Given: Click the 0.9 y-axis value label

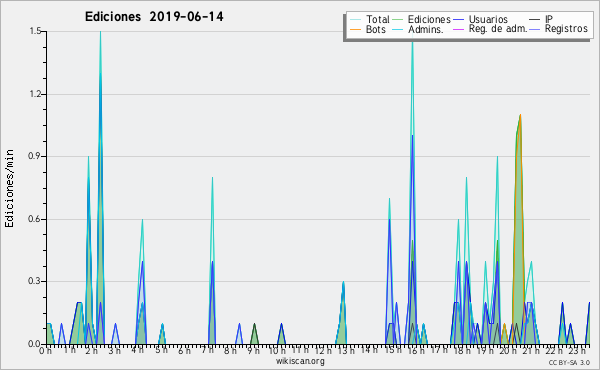Looking at the screenshot, I should [35, 156].
